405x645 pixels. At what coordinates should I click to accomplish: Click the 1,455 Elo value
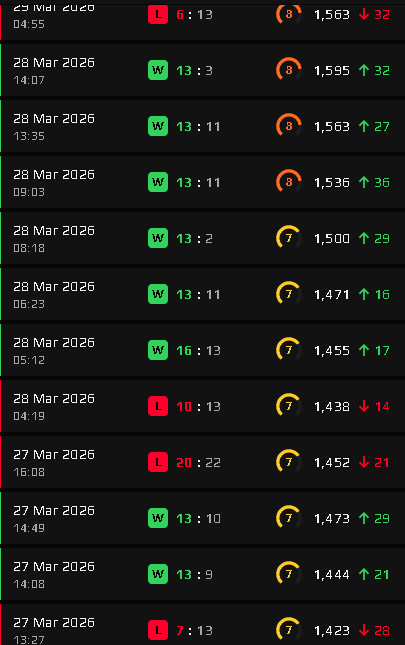click(332, 350)
